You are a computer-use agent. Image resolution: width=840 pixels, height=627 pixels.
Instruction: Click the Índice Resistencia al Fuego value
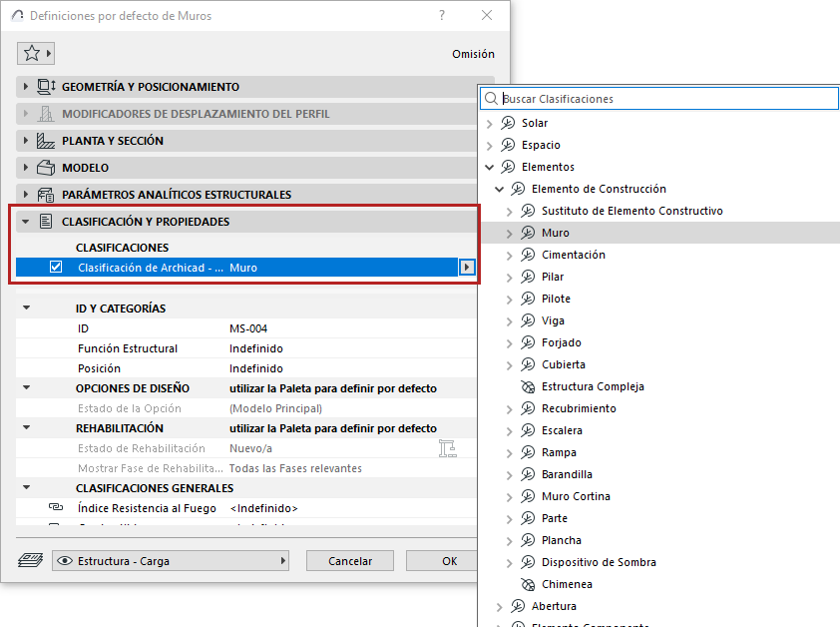(x=263, y=508)
